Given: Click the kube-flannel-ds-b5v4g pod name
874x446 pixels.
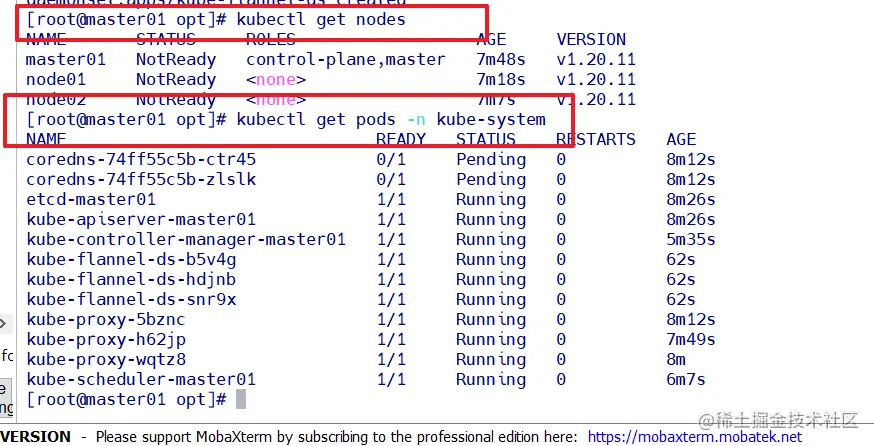Looking at the screenshot, I should pyautogui.click(x=131, y=259).
